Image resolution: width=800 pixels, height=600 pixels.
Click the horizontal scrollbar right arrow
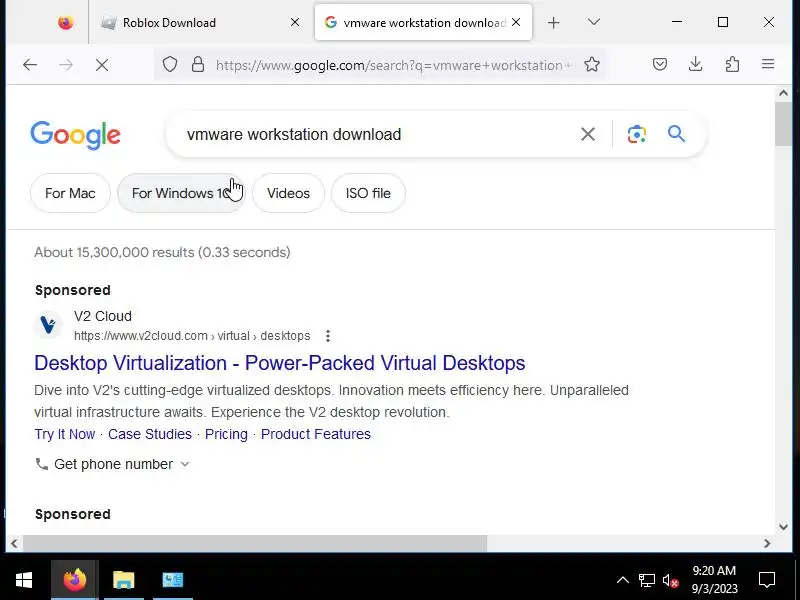767,543
